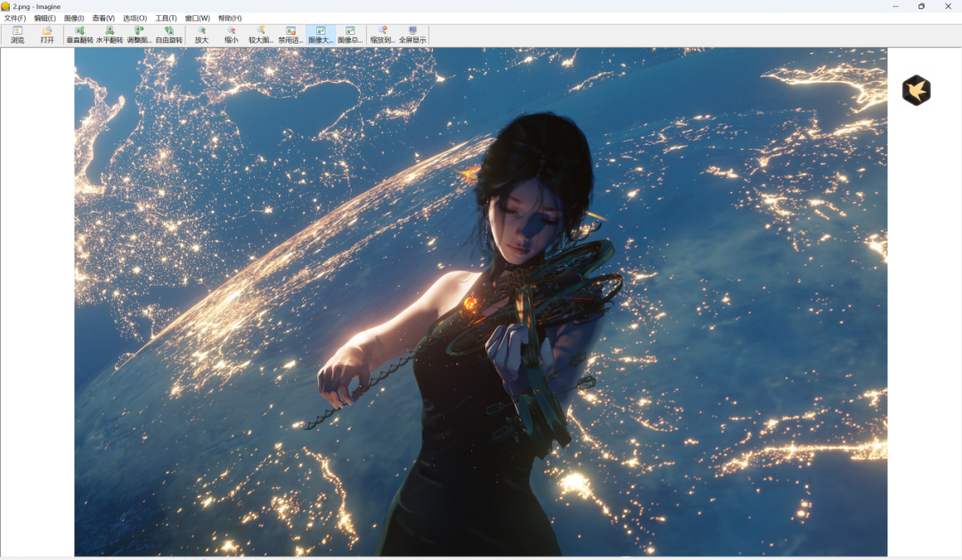This screenshot has width=962, height=560.
Task: Click the 调整图... resize toolbar icon
Action: [x=139, y=35]
